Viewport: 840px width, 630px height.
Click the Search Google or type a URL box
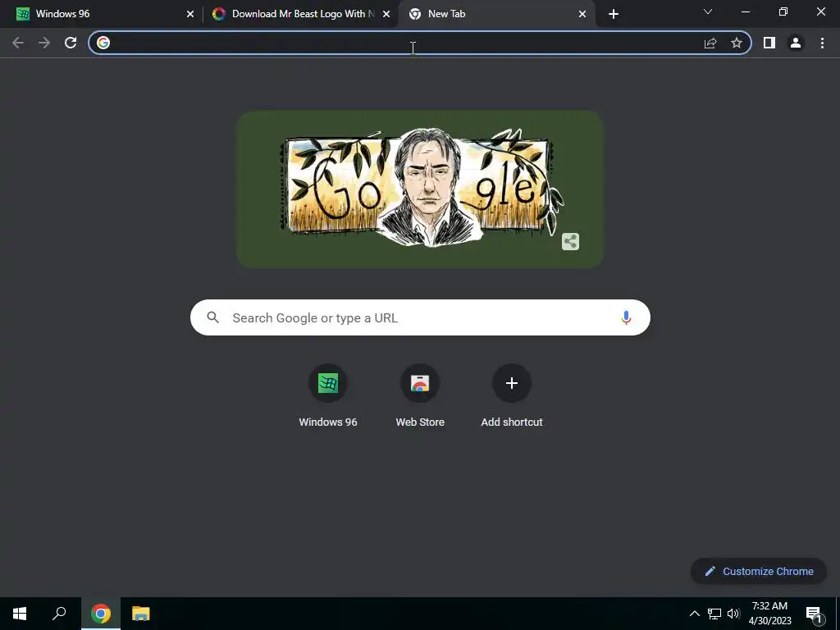click(x=421, y=317)
